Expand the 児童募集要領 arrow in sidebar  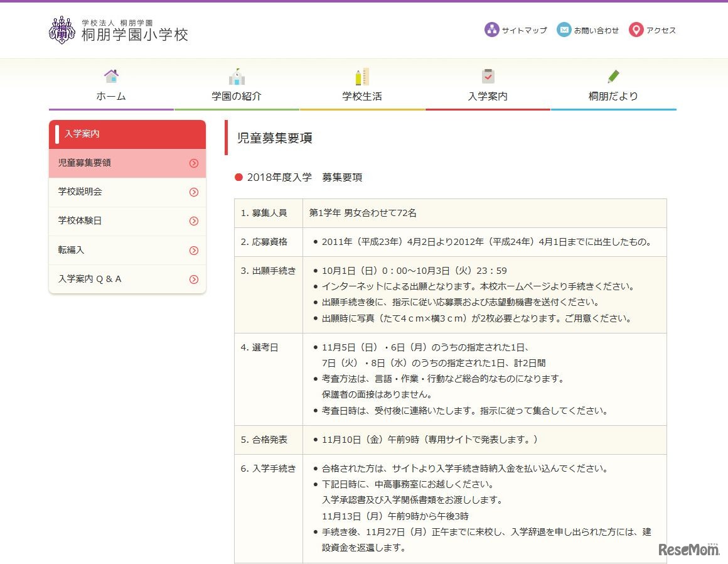pyautogui.click(x=193, y=163)
